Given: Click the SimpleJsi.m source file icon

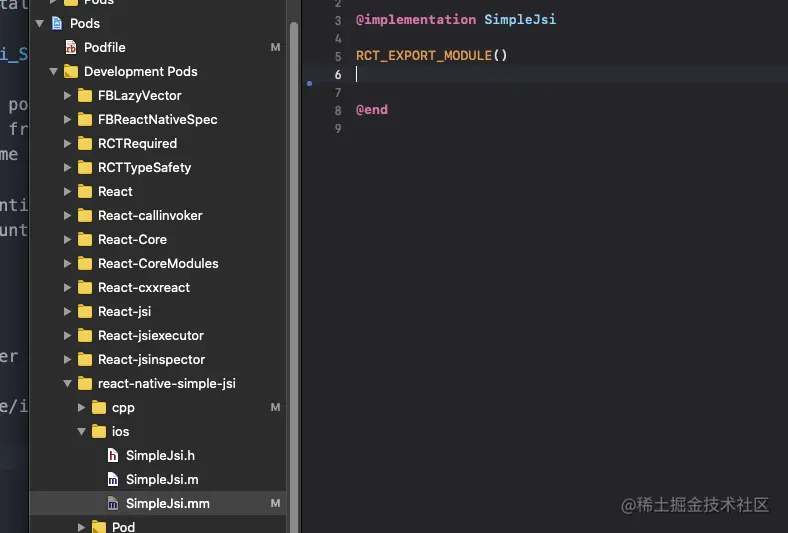Looking at the screenshot, I should tap(113, 480).
